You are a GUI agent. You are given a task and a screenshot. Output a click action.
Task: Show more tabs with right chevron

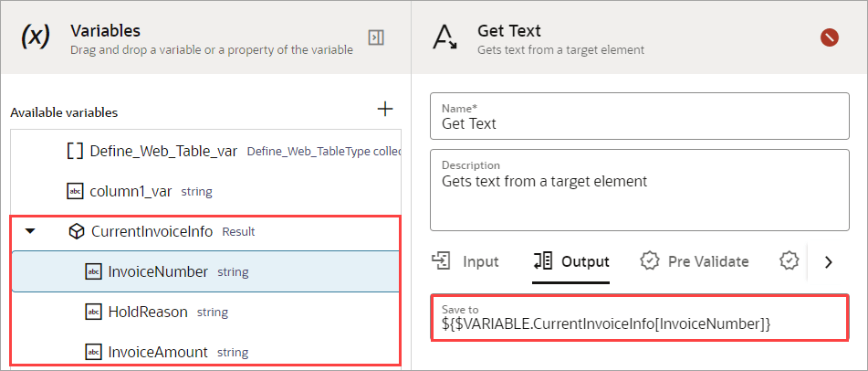click(829, 261)
